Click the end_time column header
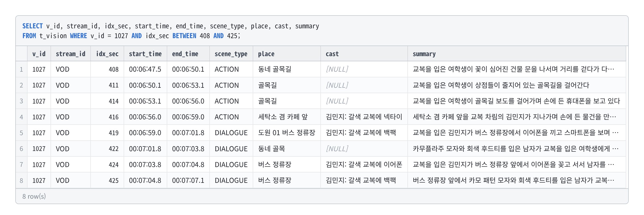The width and height of the screenshot is (644, 215). pyautogui.click(x=188, y=54)
